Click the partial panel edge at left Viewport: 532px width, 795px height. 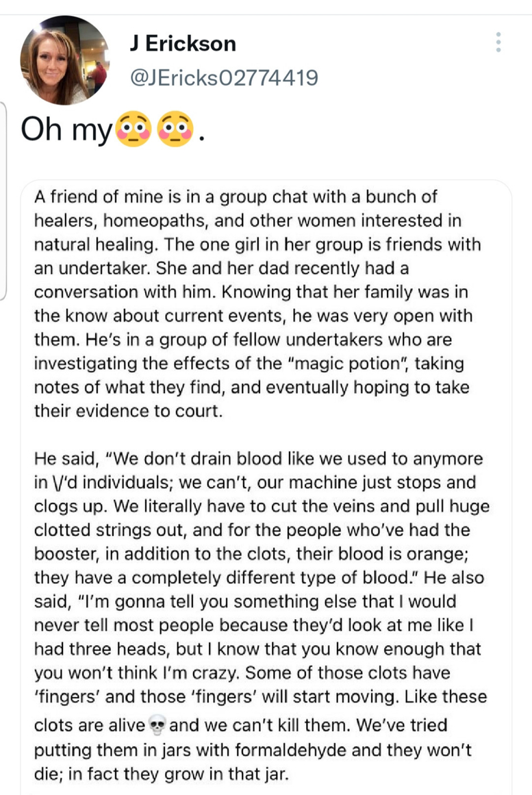point(3,201)
